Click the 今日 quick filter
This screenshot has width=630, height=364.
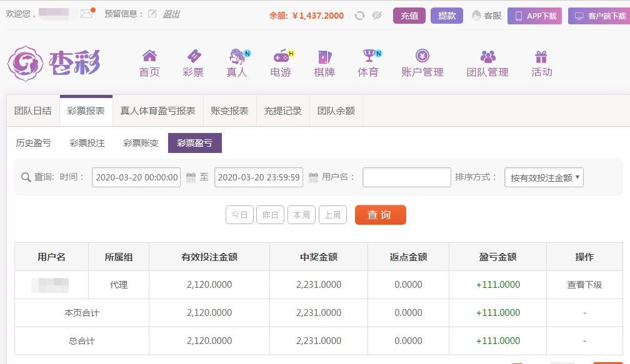tap(239, 215)
